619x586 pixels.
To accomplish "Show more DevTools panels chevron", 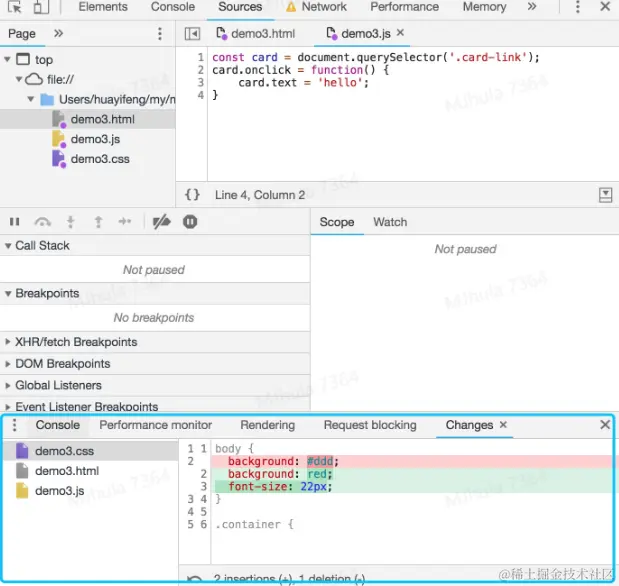I will pos(532,7).
